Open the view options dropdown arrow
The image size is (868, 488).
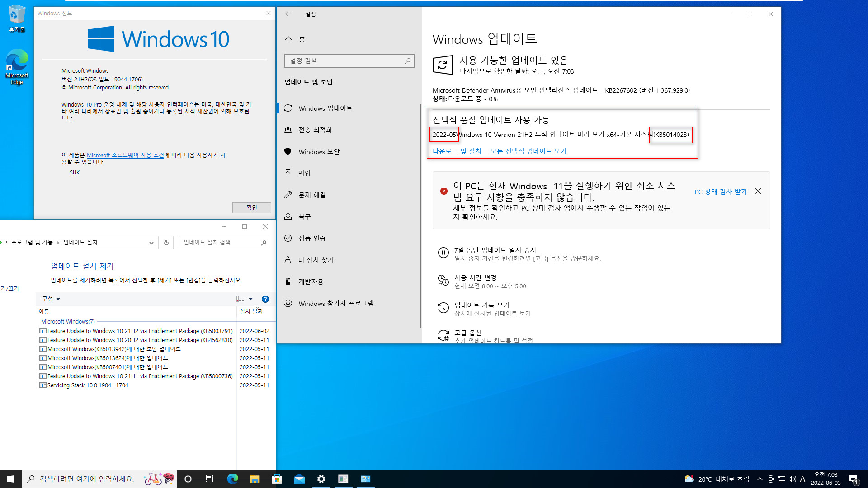tap(251, 299)
